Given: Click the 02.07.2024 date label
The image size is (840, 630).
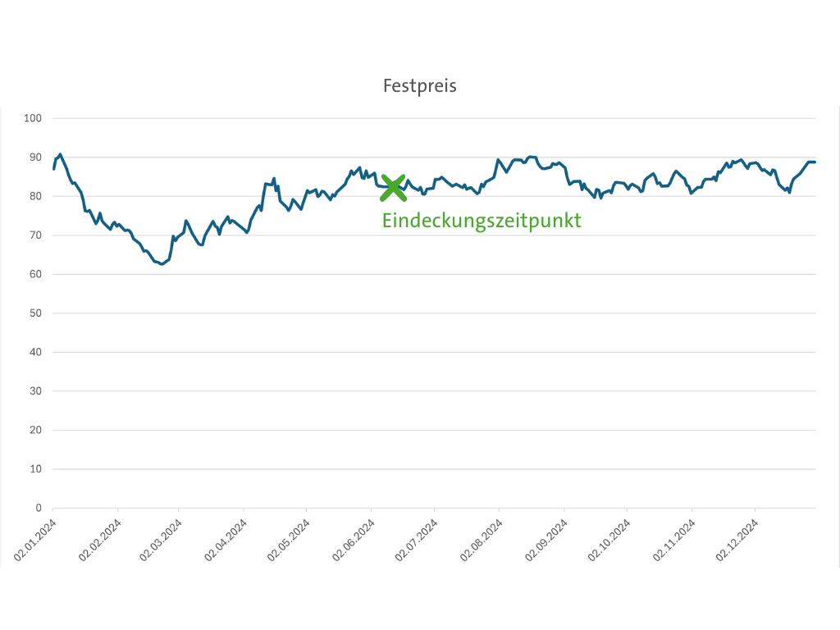Looking at the screenshot, I should (416, 538).
